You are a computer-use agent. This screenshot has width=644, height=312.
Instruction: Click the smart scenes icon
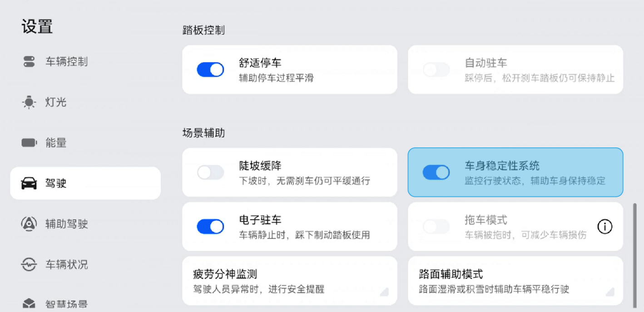[x=29, y=303]
